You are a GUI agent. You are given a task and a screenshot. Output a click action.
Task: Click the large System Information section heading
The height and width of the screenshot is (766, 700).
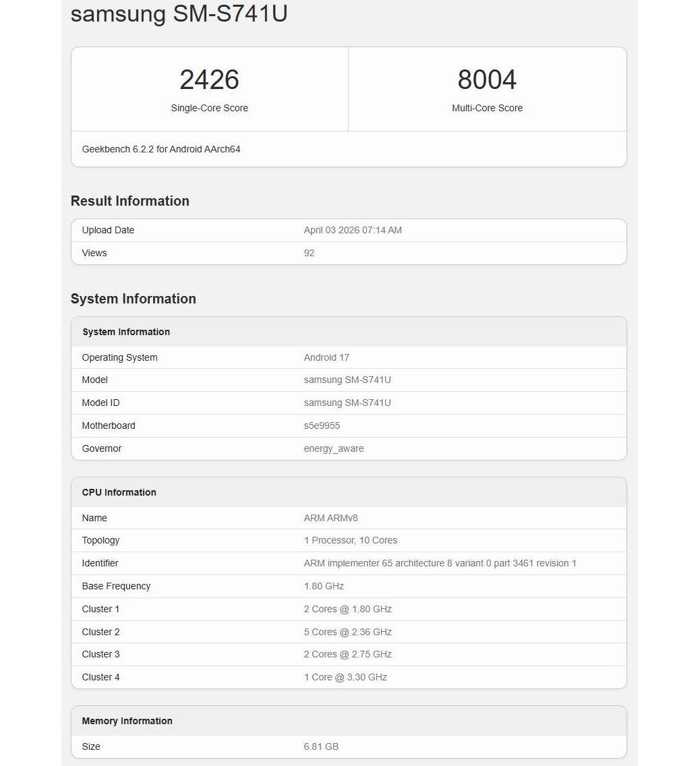pyautogui.click(x=134, y=299)
